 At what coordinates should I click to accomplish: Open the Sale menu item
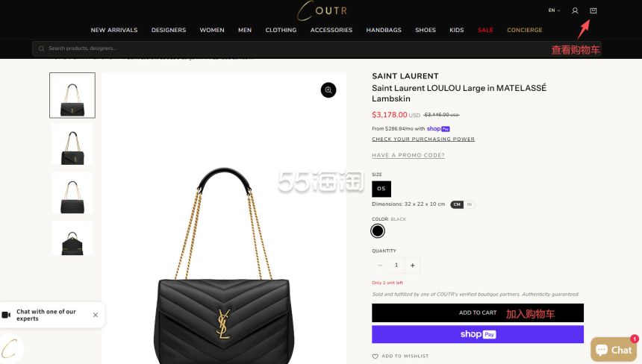(485, 30)
